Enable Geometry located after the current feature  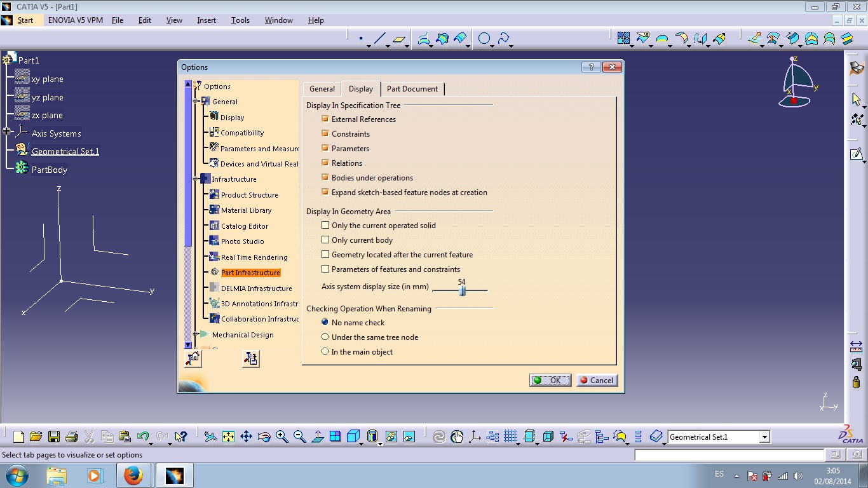pos(325,254)
